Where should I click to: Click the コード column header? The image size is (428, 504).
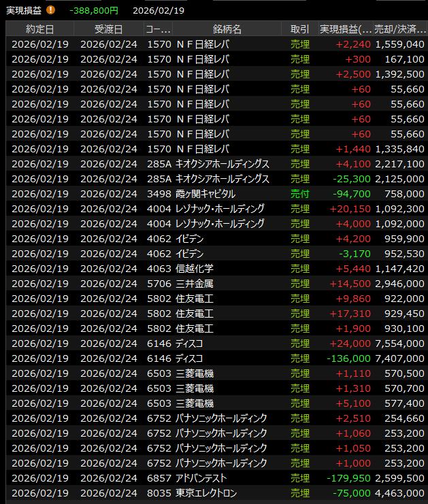tap(158, 29)
